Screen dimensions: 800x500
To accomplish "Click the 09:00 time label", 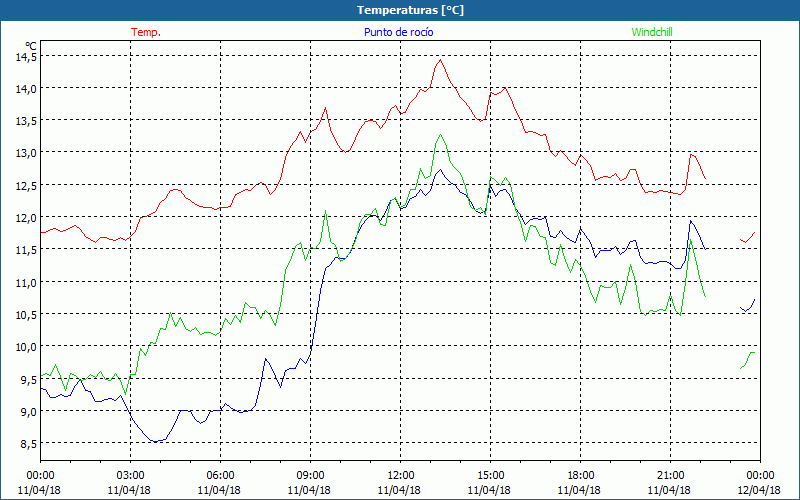I will point(310,476).
